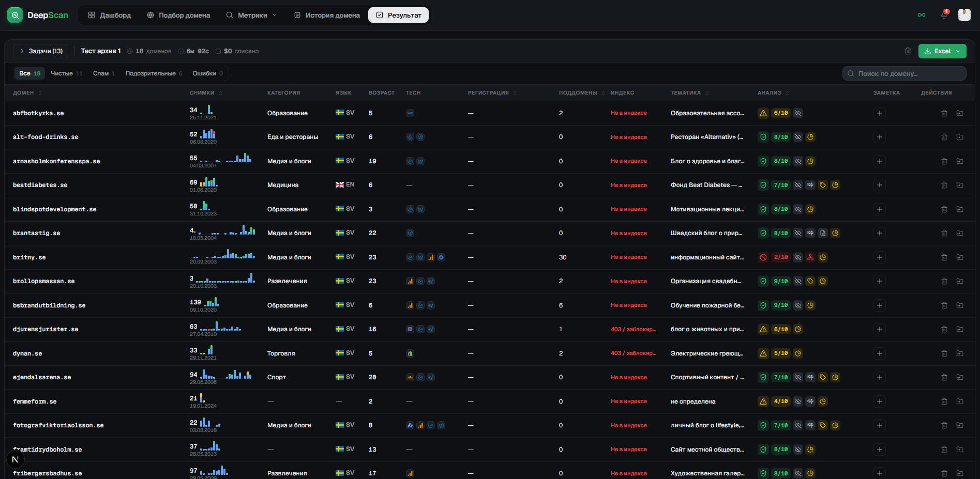This screenshot has height=479, width=980.
Task: Click move-to-folder icon for dynan.se
Action: 960,353
